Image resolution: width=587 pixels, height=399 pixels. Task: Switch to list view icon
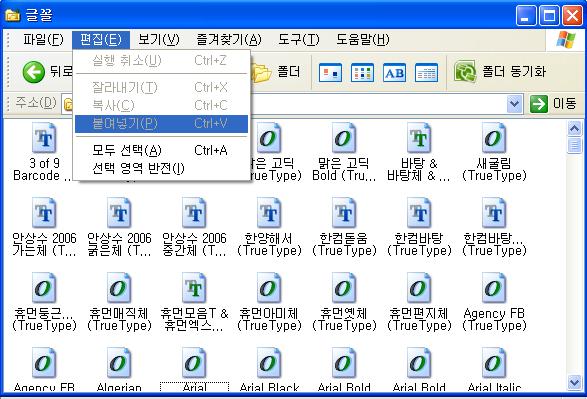pos(362,72)
